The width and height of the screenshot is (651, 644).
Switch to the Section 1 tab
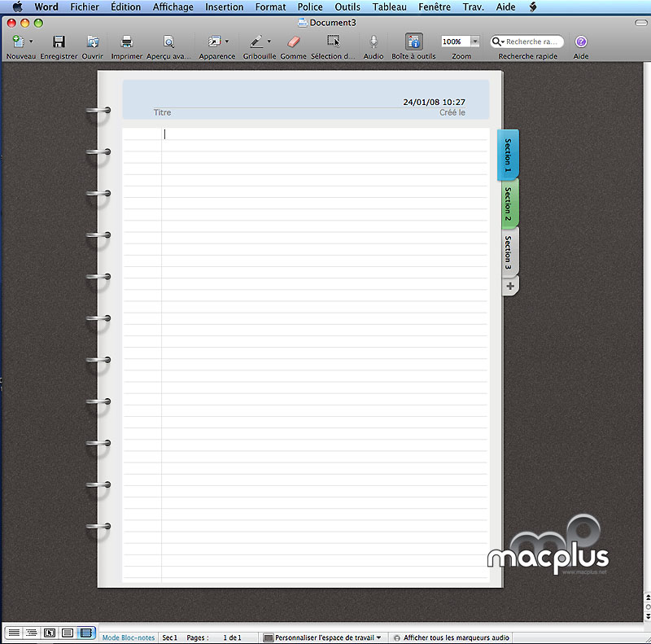click(508, 155)
